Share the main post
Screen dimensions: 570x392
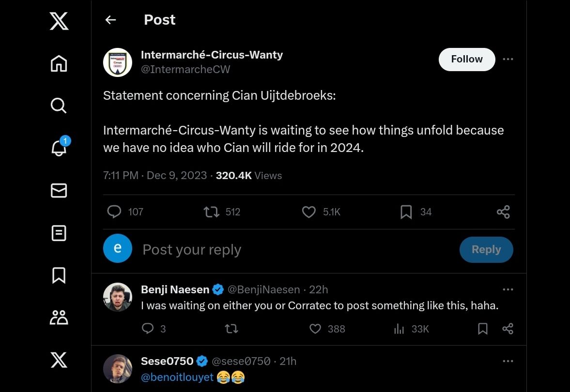click(503, 212)
